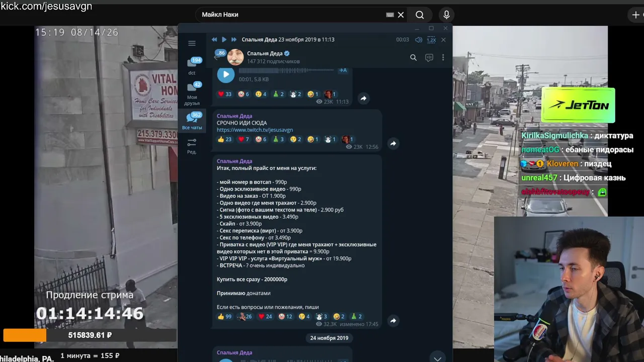Close the audio player bar
This screenshot has width=644, height=362.
[443, 40]
